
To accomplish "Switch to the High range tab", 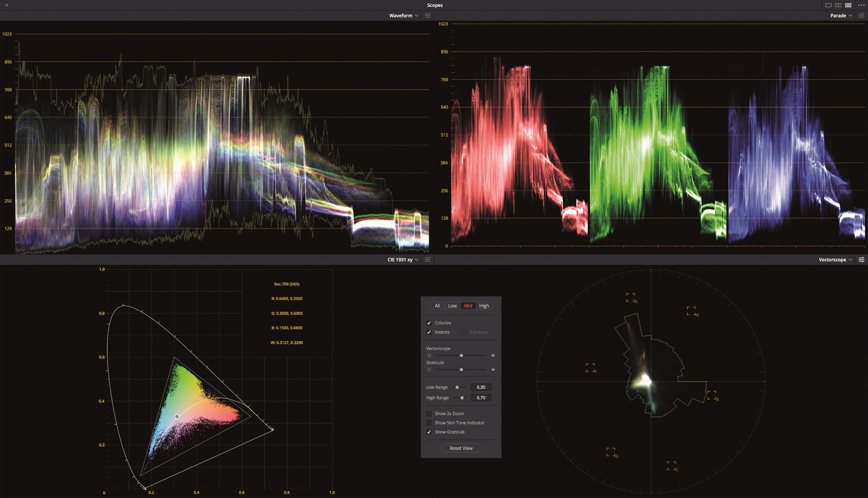I will pos(484,306).
